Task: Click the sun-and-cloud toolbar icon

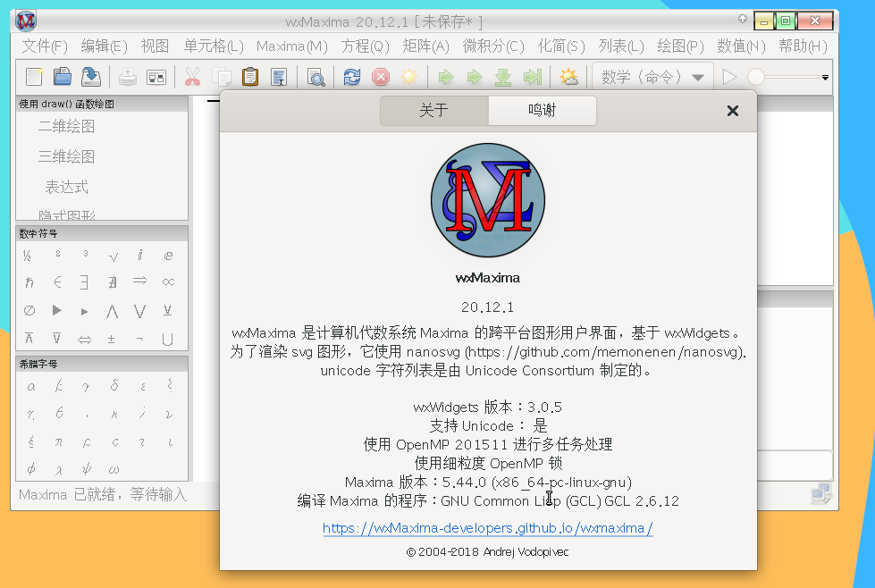Action: (x=568, y=77)
